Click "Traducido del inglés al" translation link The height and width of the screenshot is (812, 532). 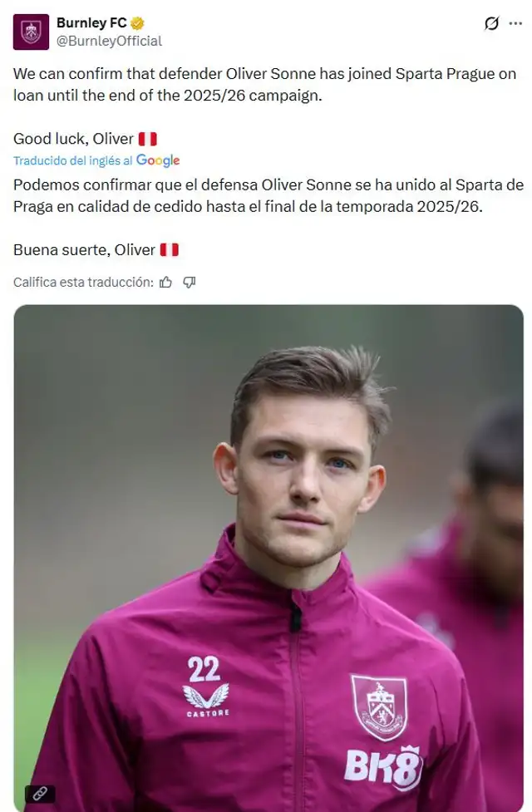pyautogui.click(x=73, y=160)
